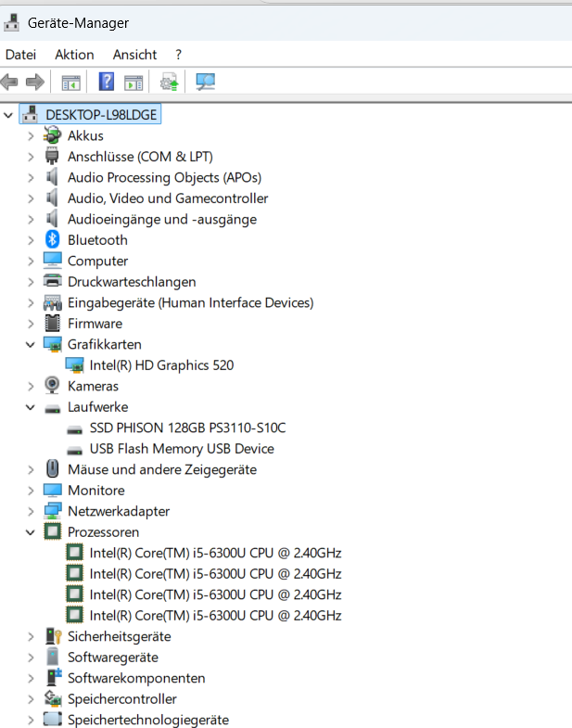Screen dimensions: 572x728
Task: Expand the Monitore category arrow
Action: tap(31, 491)
